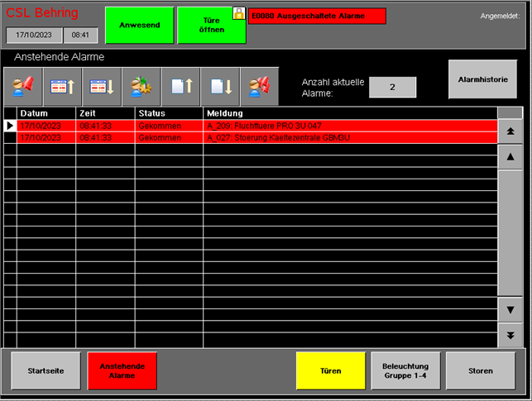Toggle the green Anwesend presence button
Viewport: 532px width, 401px height.
click(x=140, y=25)
